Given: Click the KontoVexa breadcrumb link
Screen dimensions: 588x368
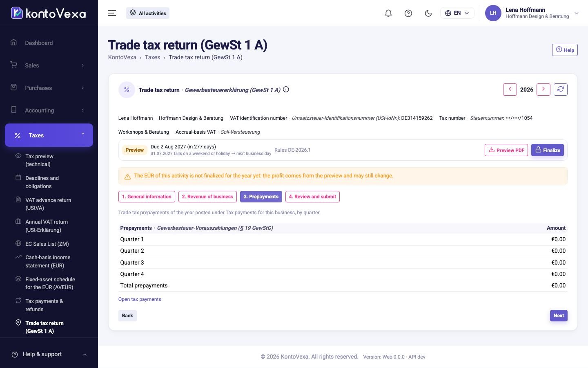Looking at the screenshot, I should click(122, 57).
